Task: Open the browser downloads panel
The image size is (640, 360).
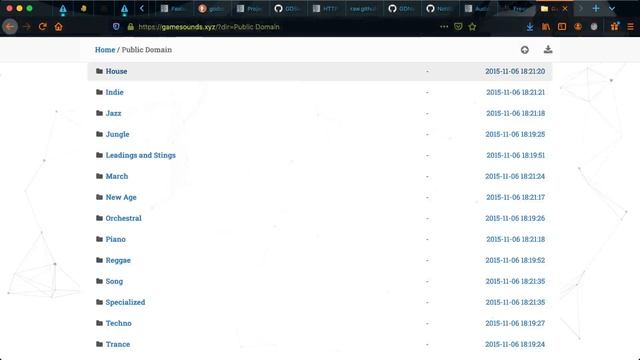Action: [530, 27]
